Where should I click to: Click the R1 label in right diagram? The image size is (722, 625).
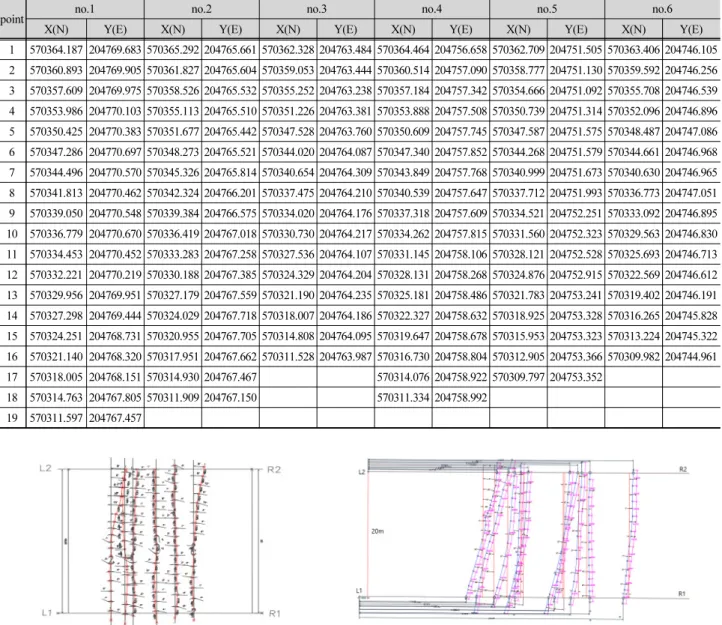point(682,594)
